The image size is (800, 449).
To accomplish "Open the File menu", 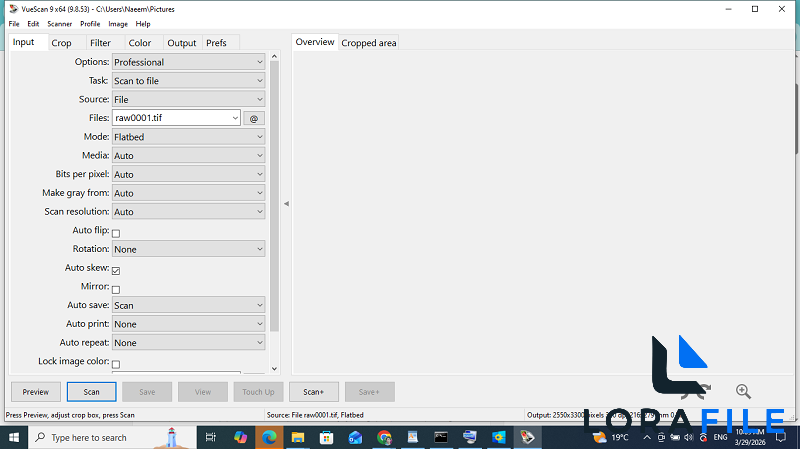I will (x=14, y=24).
